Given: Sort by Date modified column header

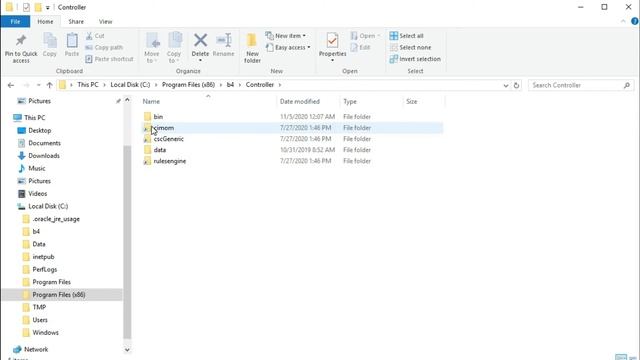Looking at the screenshot, I should [300, 102].
